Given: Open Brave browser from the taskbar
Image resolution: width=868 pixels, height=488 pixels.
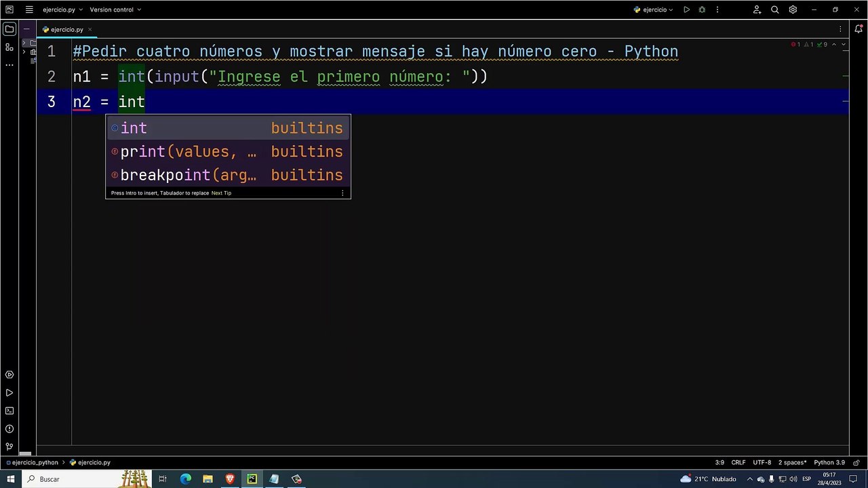Looking at the screenshot, I should (x=230, y=479).
